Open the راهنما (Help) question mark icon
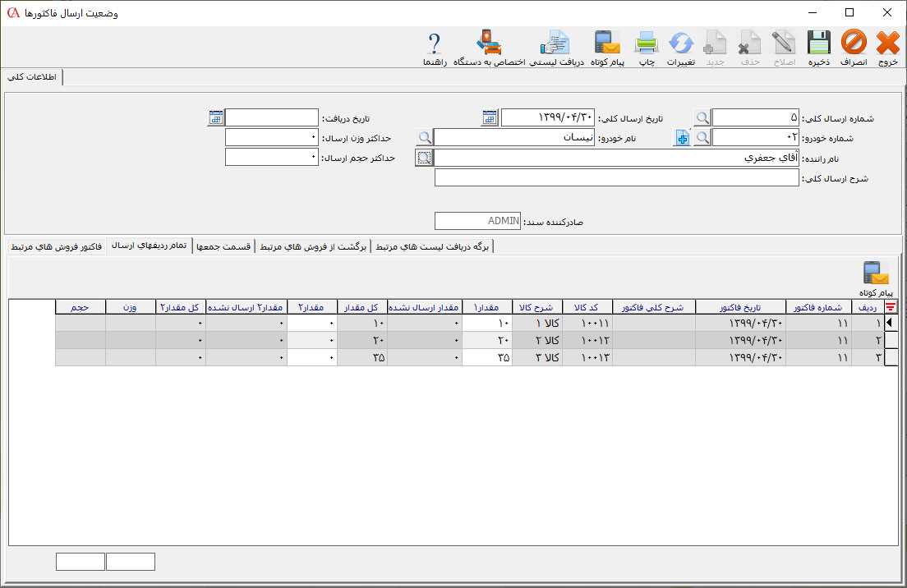 [435, 47]
